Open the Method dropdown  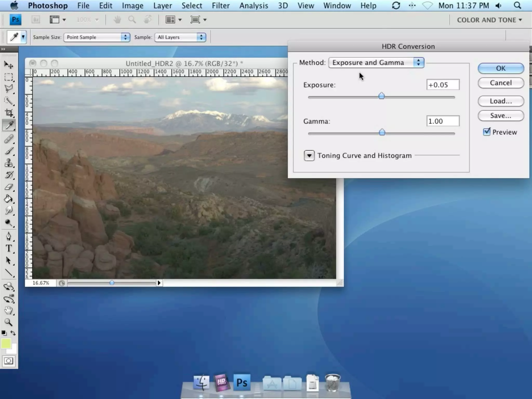(x=376, y=63)
